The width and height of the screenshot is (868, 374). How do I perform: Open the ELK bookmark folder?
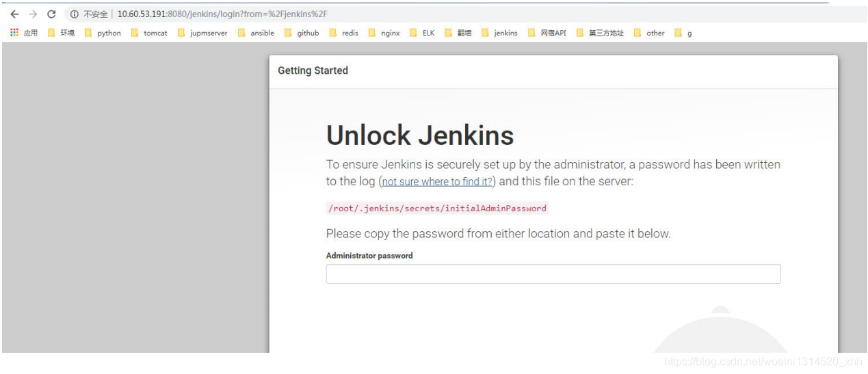[x=422, y=33]
